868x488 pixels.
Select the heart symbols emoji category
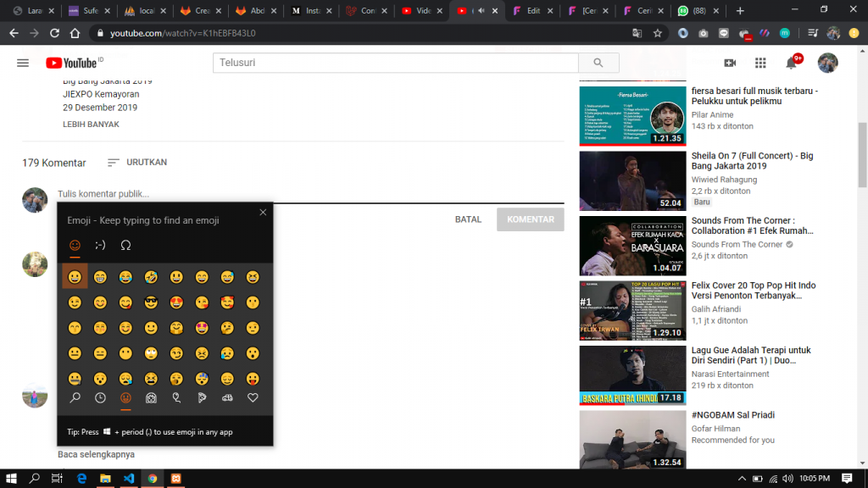tap(253, 397)
